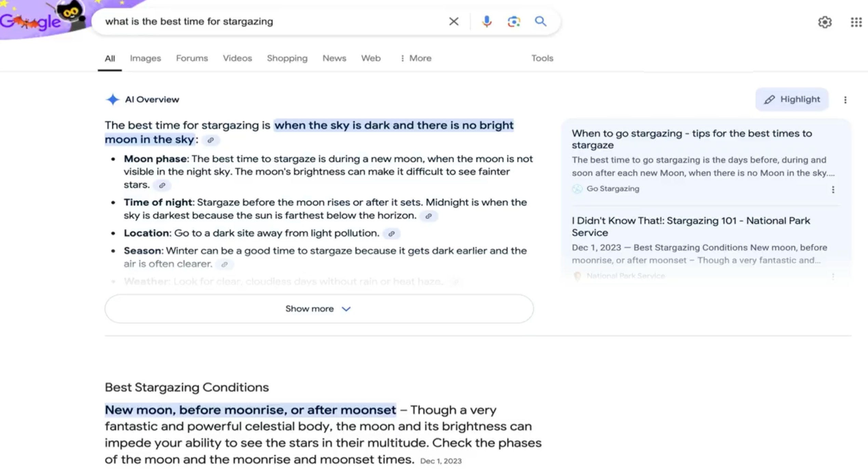The width and height of the screenshot is (868, 476).
Task: Switch to the Videos tab
Action: pos(237,58)
